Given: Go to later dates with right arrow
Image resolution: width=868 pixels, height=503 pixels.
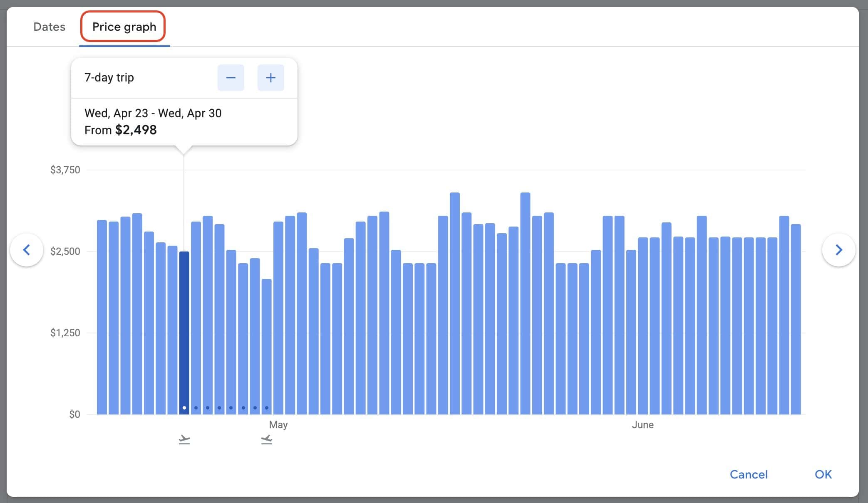Looking at the screenshot, I should [x=838, y=250].
